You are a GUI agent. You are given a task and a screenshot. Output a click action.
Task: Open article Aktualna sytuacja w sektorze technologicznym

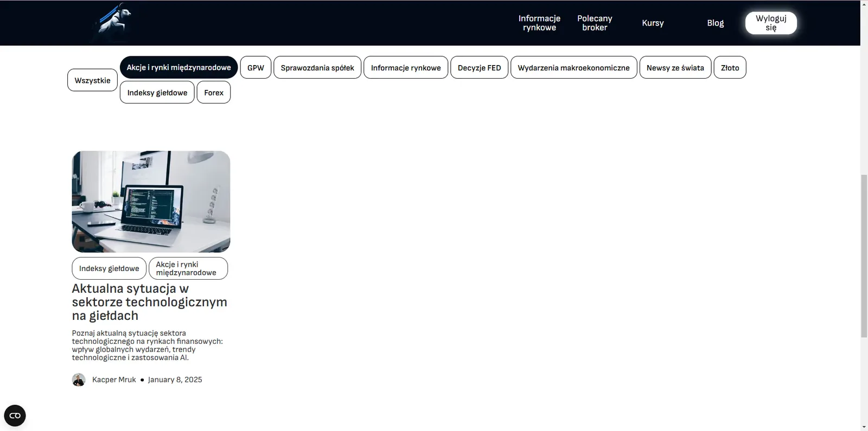click(150, 302)
